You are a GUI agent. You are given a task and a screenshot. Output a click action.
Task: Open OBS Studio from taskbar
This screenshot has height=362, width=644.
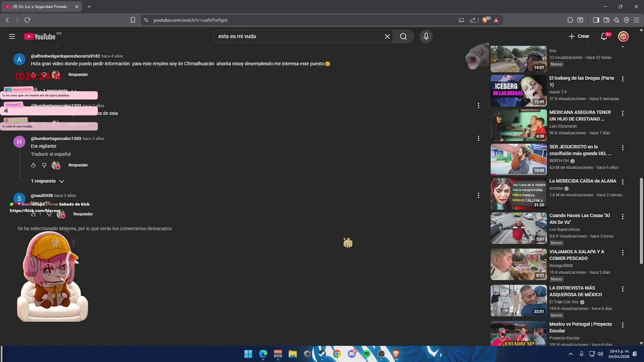tap(381, 354)
